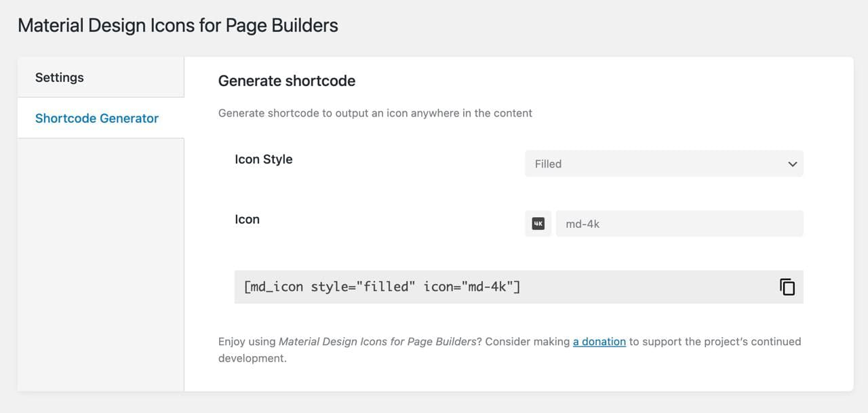Click the "Icon" field label
The width and height of the screenshot is (868, 413).
coord(247,219)
